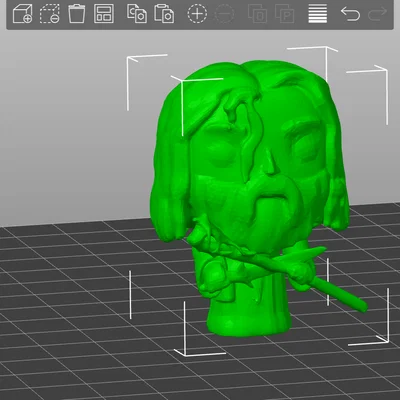The height and width of the screenshot is (400, 400).
Task: Click the Copy icon in the toolbar
Action: pos(137,14)
